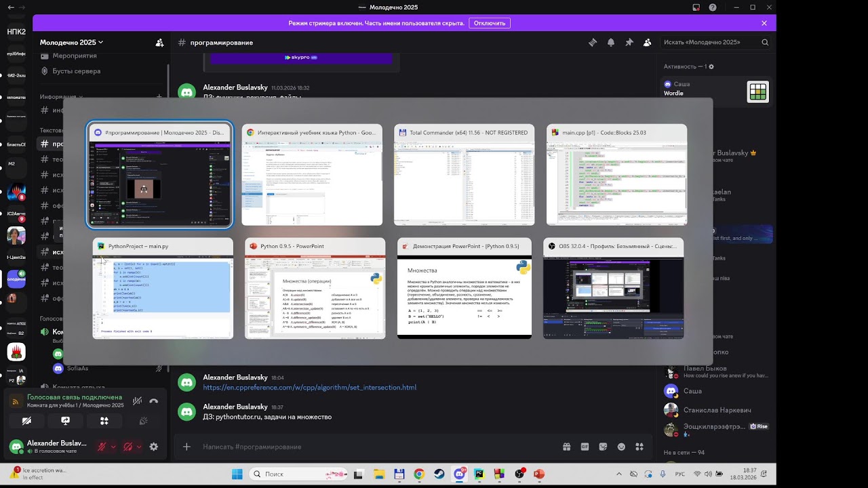Toggle the member list icon
Screen dimensions: 868x488
648,42
